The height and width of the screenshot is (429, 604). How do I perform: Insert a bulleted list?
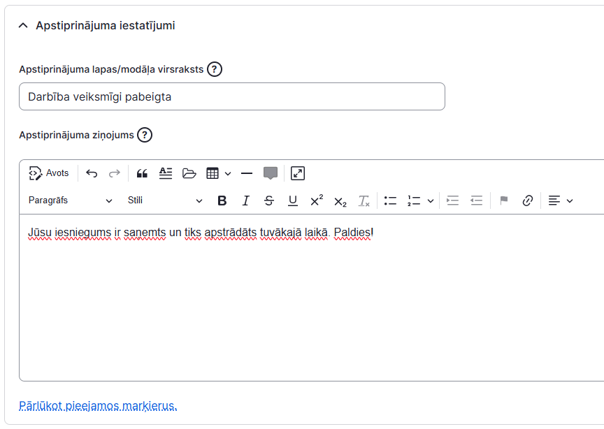[390, 201]
